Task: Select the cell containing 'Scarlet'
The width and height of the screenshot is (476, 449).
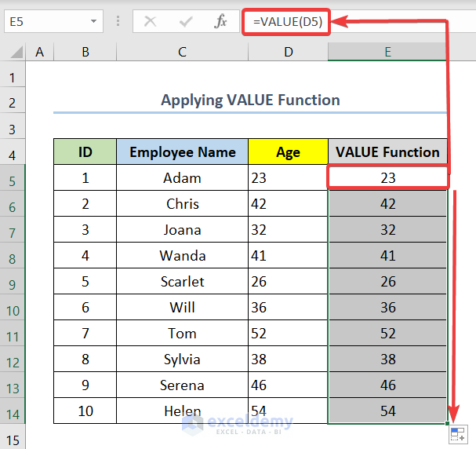Action: click(x=182, y=281)
